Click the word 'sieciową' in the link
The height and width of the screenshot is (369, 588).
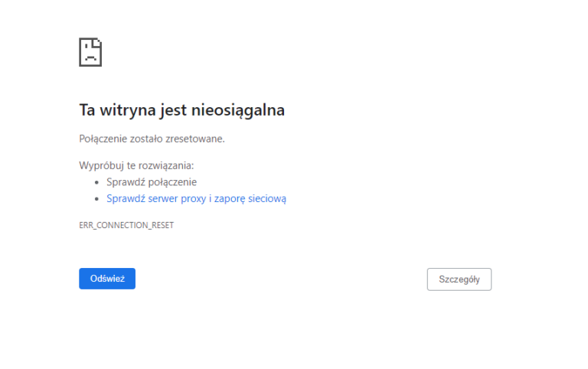(267, 198)
